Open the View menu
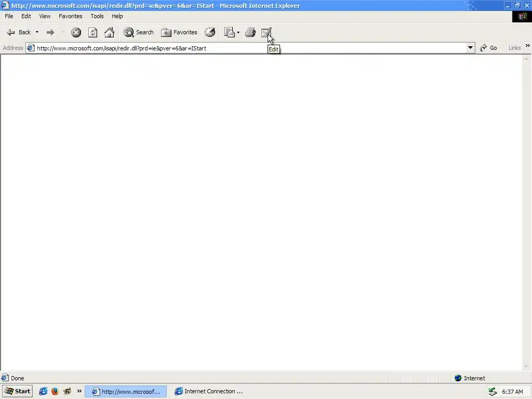532x399 pixels. click(x=45, y=16)
